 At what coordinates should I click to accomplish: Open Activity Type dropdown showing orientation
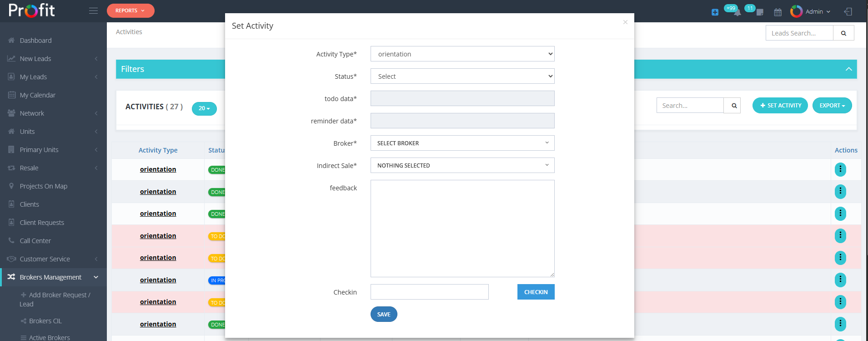click(462, 54)
